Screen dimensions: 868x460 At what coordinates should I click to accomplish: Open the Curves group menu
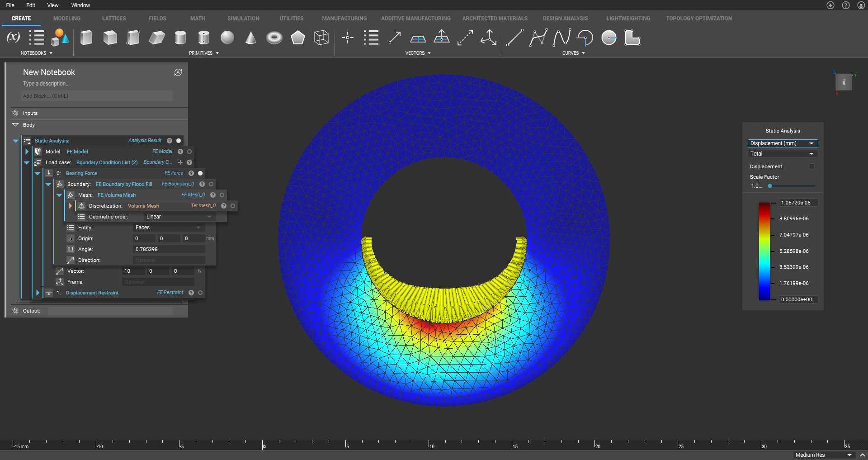tap(574, 53)
